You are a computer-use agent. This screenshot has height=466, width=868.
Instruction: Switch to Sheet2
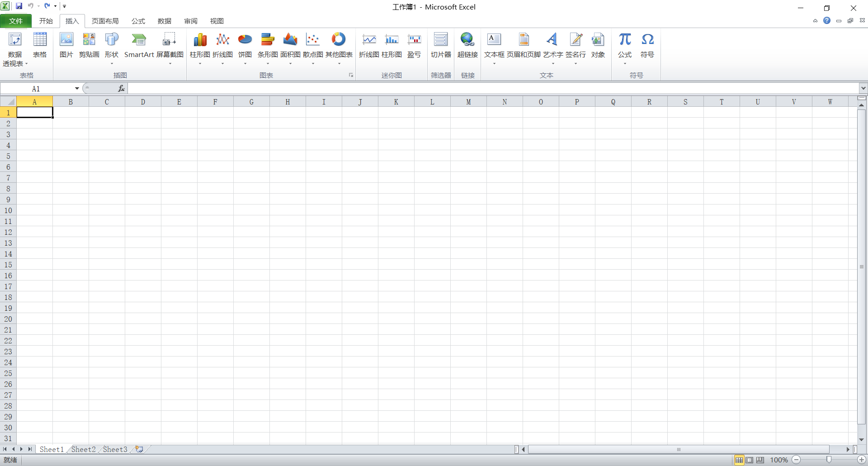[x=83, y=449]
